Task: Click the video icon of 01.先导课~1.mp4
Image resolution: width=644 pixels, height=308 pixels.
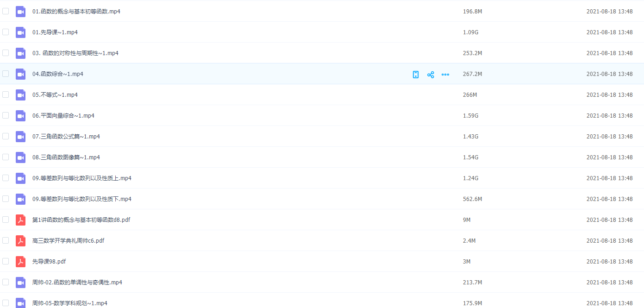Action: (20, 32)
